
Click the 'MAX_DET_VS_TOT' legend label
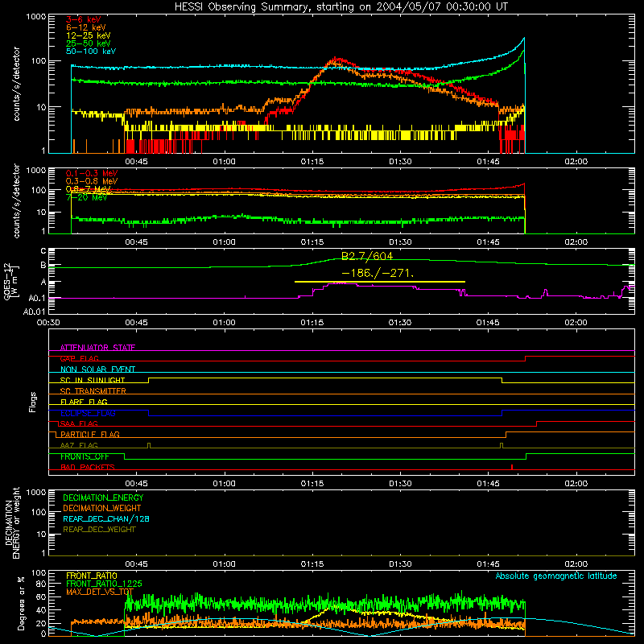(x=100, y=592)
